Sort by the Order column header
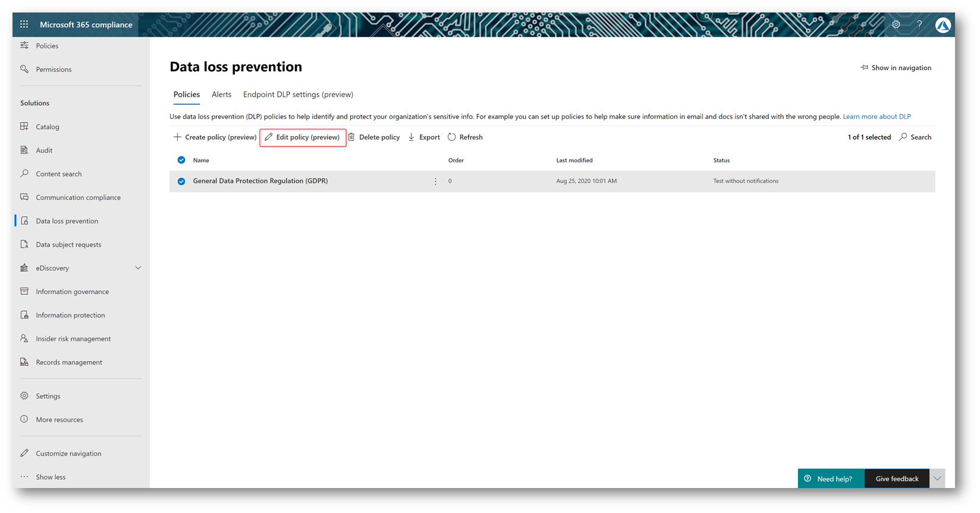 coord(456,160)
